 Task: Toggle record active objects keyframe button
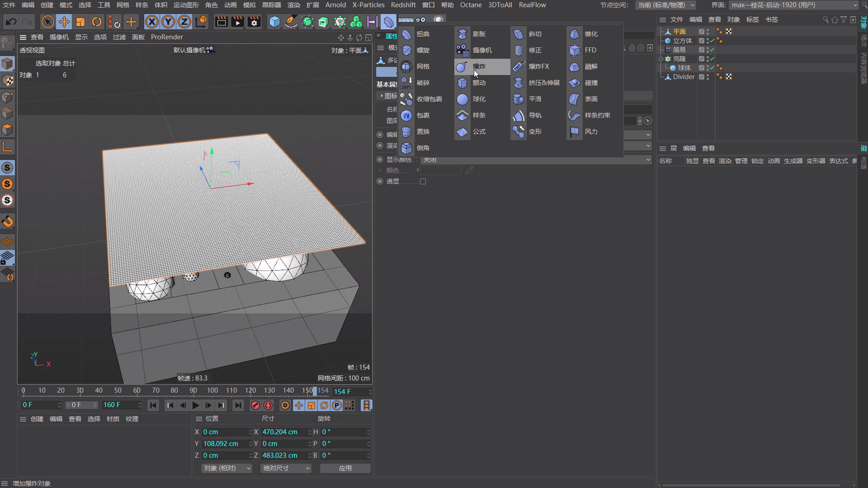(x=255, y=405)
